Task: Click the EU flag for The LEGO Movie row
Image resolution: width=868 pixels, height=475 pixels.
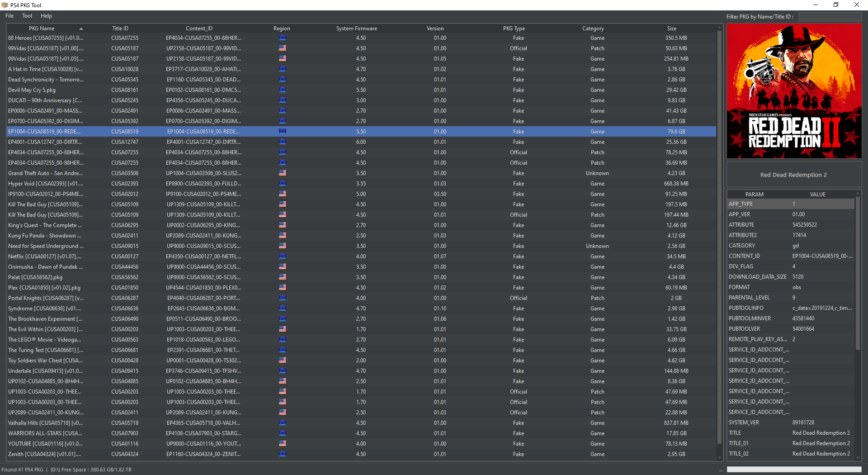Action: pos(283,340)
